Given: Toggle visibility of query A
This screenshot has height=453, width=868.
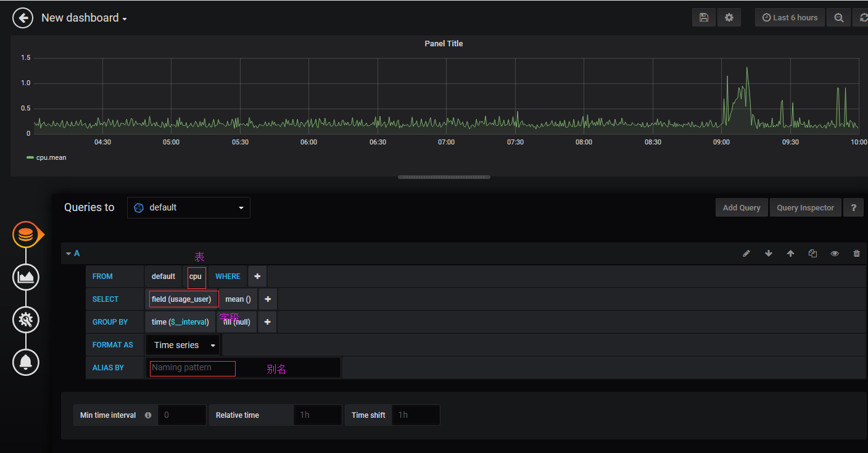Looking at the screenshot, I should 835,253.
